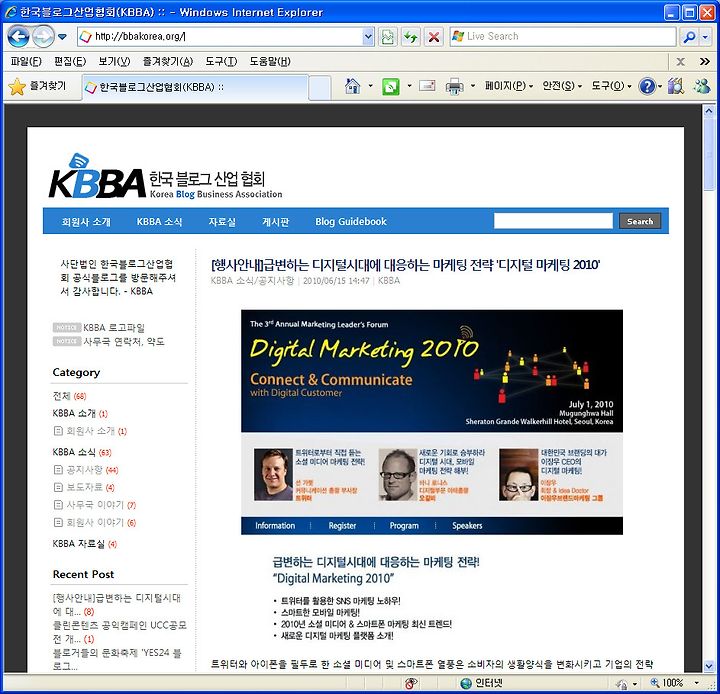Select 전체 (68) category

point(69,396)
